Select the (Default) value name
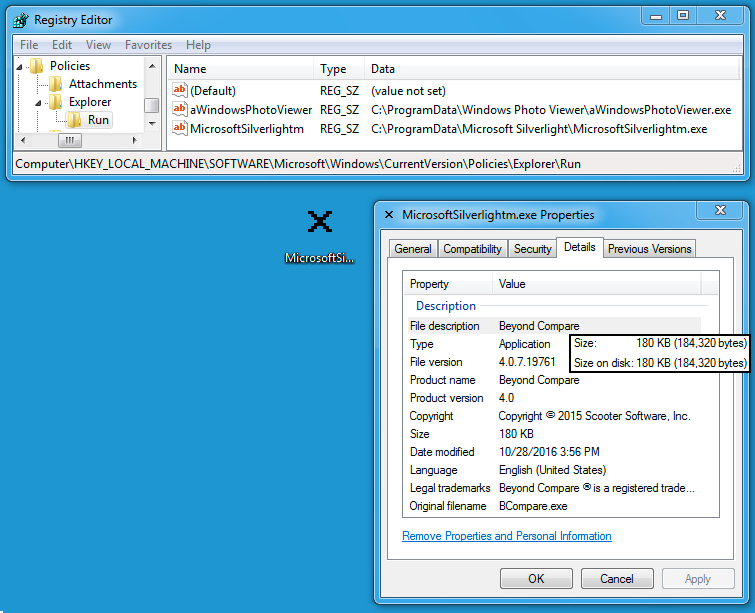Image resolution: width=755 pixels, height=613 pixels. coord(213,91)
